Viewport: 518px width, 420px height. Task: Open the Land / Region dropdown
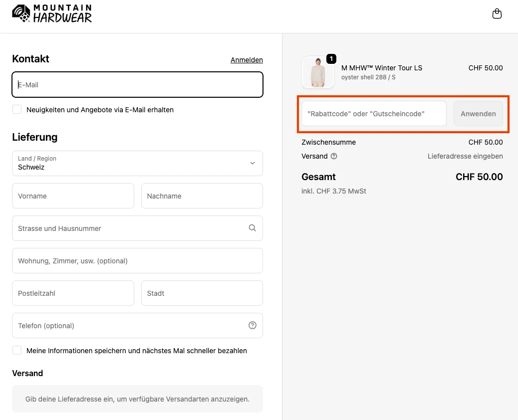pyautogui.click(x=137, y=163)
